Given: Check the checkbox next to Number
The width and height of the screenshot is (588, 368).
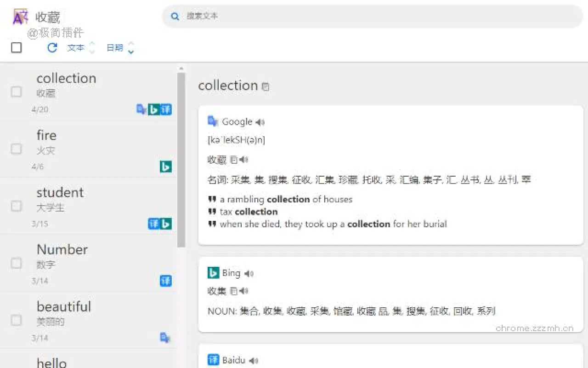Looking at the screenshot, I should 16,263.
